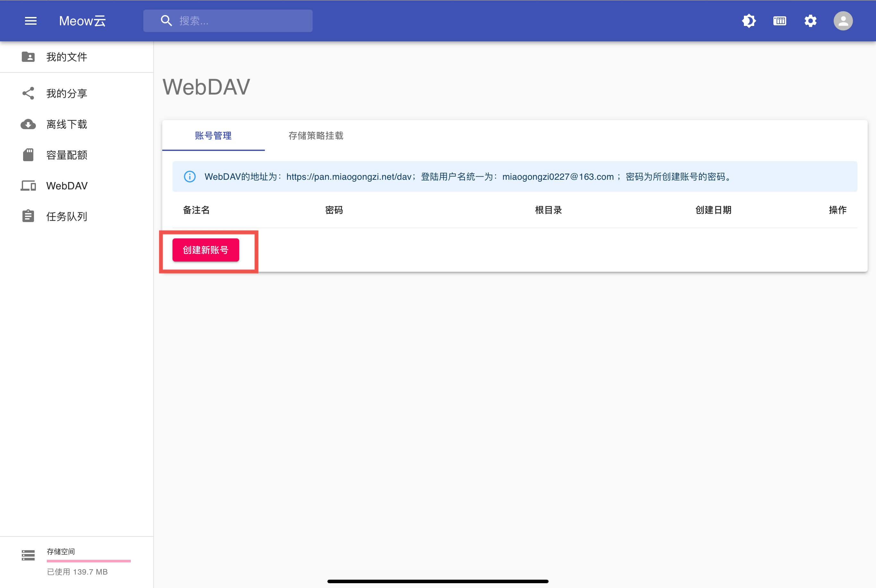Viewport: 876px width, 588px height.
Task: Click the info icon in the alert
Action: [190, 177]
